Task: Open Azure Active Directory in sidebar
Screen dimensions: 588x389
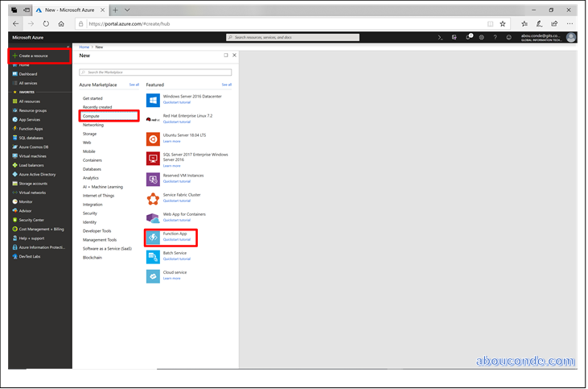Action: [37, 174]
